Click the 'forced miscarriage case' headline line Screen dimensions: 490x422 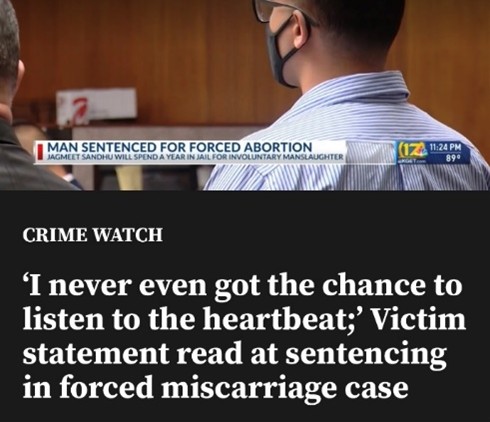(216, 386)
